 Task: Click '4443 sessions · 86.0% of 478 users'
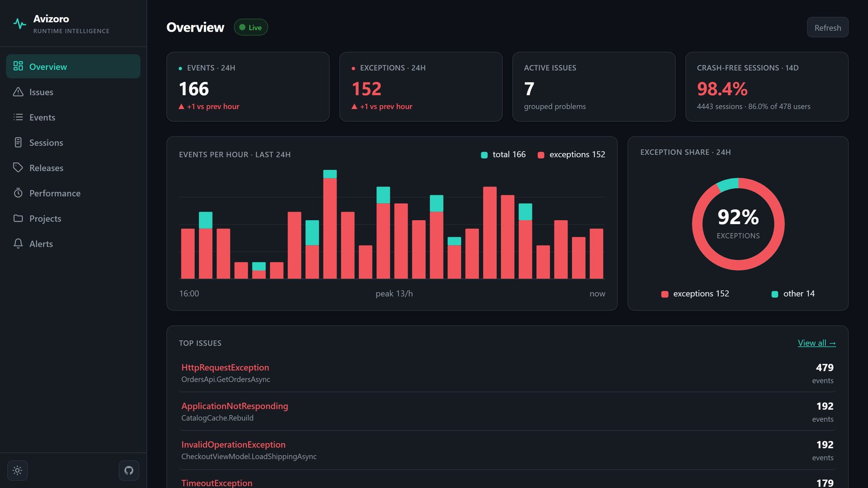pyautogui.click(x=753, y=107)
